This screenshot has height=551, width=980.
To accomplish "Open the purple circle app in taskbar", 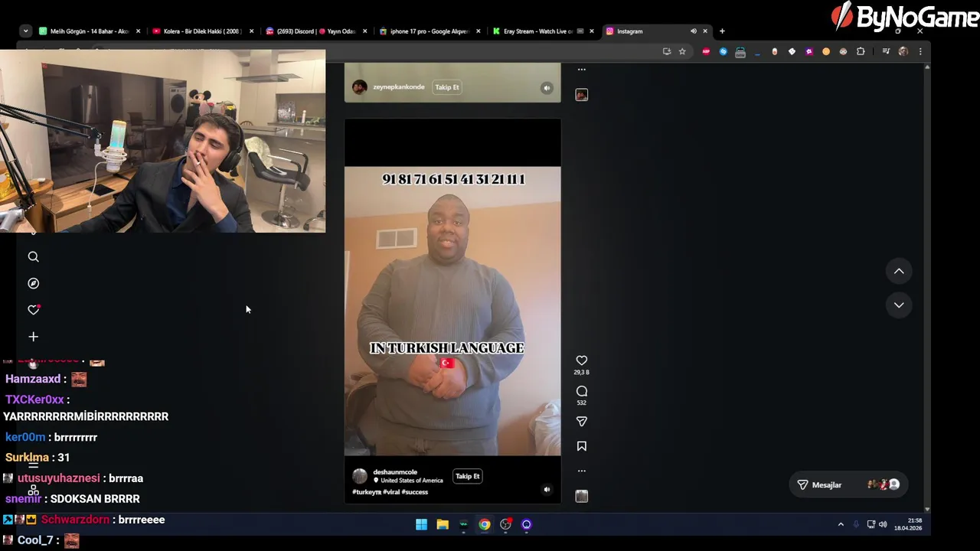I will (x=526, y=524).
